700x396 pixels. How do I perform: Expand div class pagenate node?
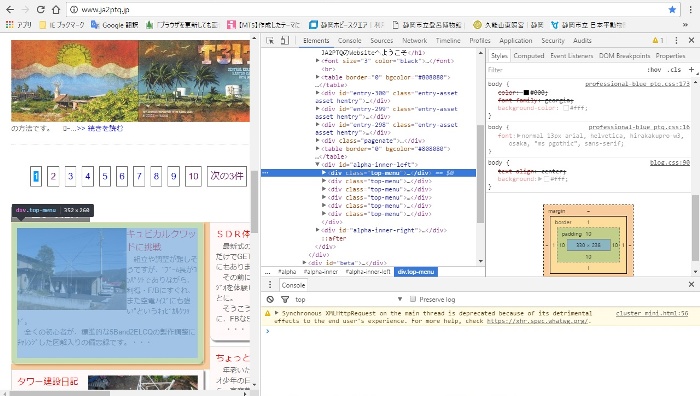(317, 141)
